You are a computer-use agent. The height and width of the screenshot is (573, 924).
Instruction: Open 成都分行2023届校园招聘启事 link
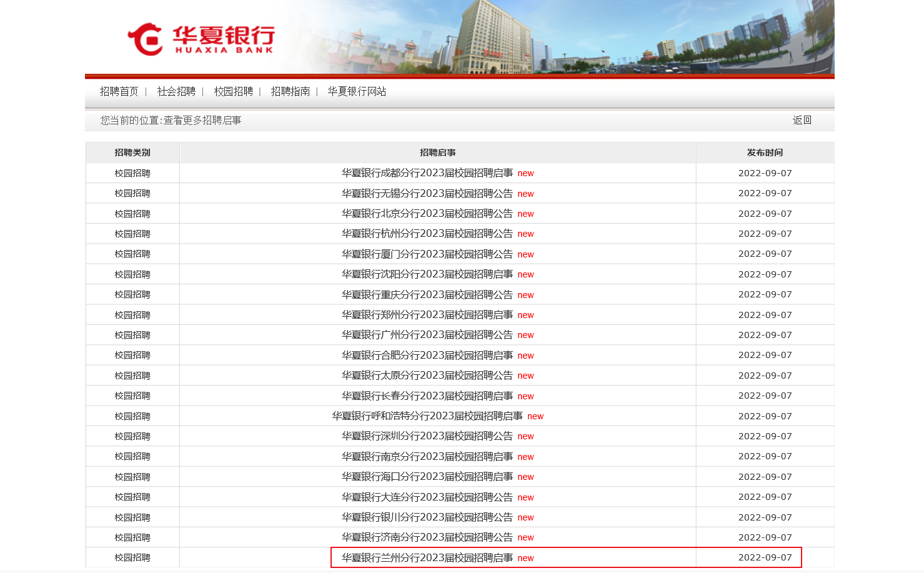click(x=427, y=173)
